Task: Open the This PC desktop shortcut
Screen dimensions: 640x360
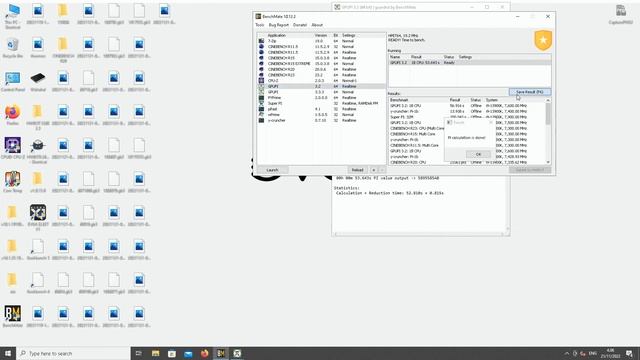Action: point(13,16)
